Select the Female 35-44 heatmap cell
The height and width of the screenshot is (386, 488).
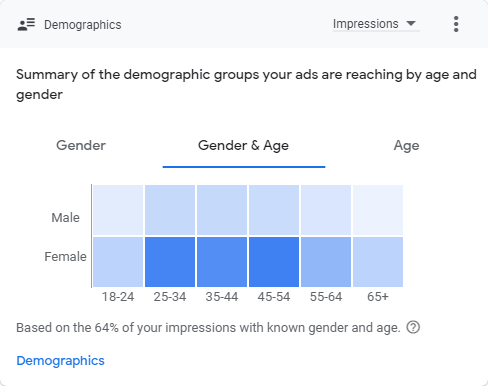click(x=222, y=262)
